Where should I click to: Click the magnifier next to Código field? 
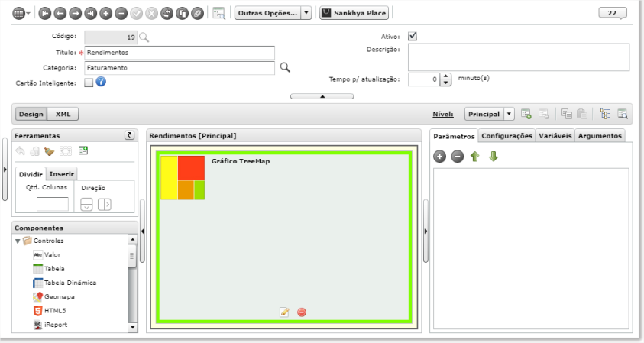144,37
